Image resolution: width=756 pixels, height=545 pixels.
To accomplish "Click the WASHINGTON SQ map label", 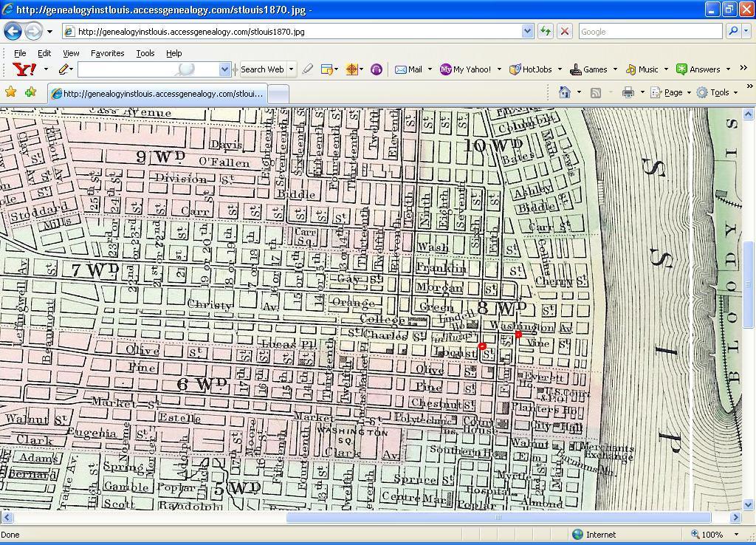I will click(x=353, y=436).
